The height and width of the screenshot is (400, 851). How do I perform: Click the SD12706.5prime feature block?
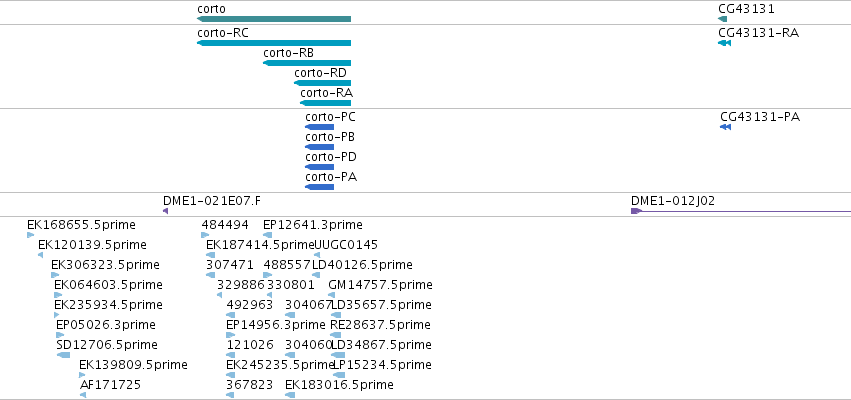63,355
